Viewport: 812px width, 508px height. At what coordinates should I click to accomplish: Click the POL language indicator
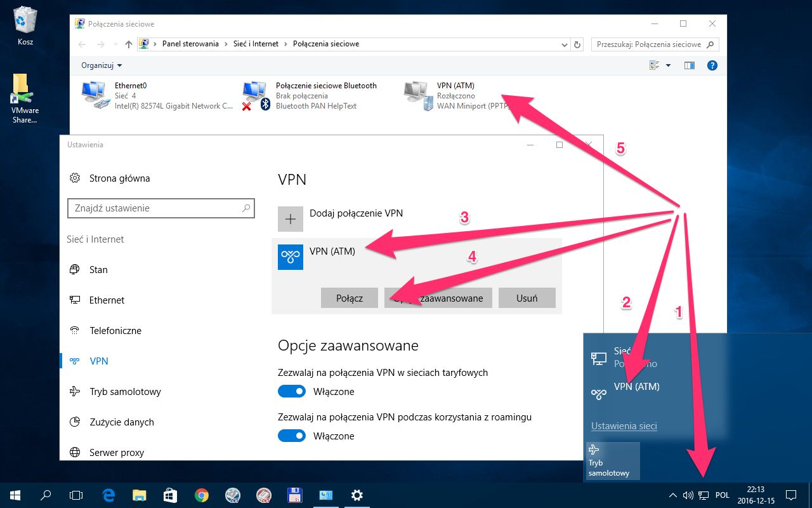[723, 495]
